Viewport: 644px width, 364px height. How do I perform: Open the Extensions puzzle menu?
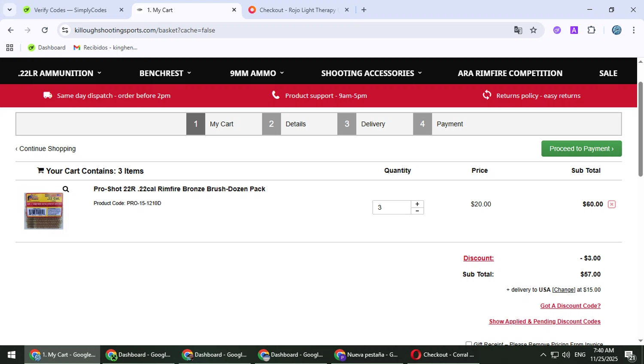[591, 30]
